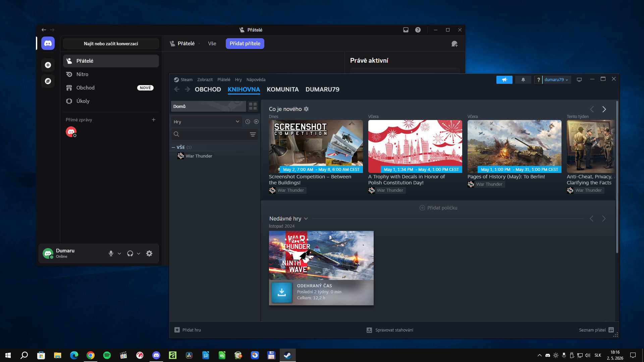Open Google Chrome from the taskbar
Viewport: 644px width, 362px height.
(91, 355)
